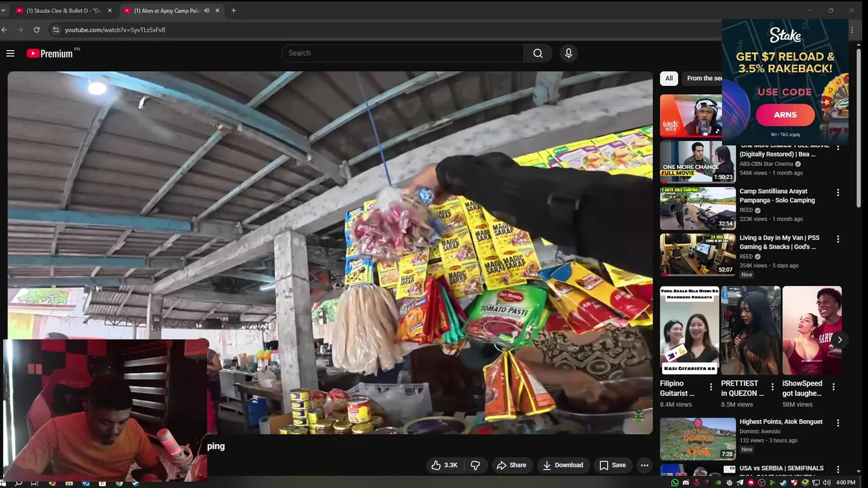The width and height of the screenshot is (868, 488).
Task: Open the Camp Santilliana Arayat thumbnail
Action: (698, 209)
